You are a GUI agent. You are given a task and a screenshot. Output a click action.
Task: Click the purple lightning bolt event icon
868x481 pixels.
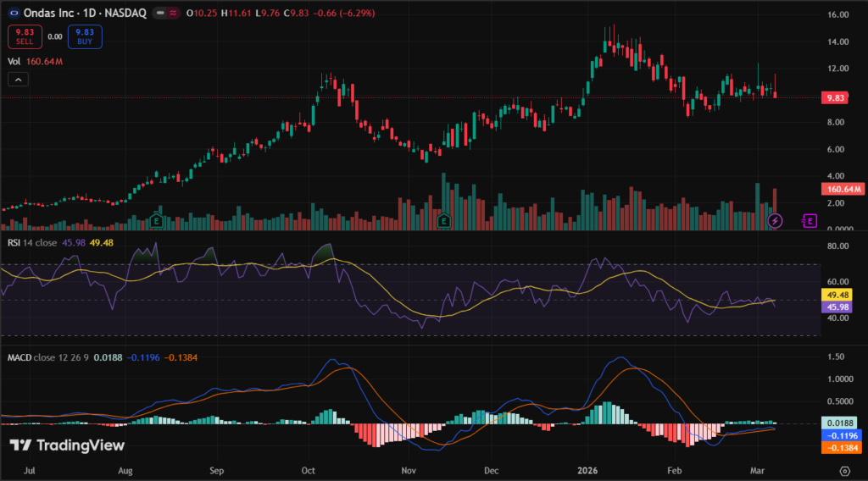pos(774,221)
